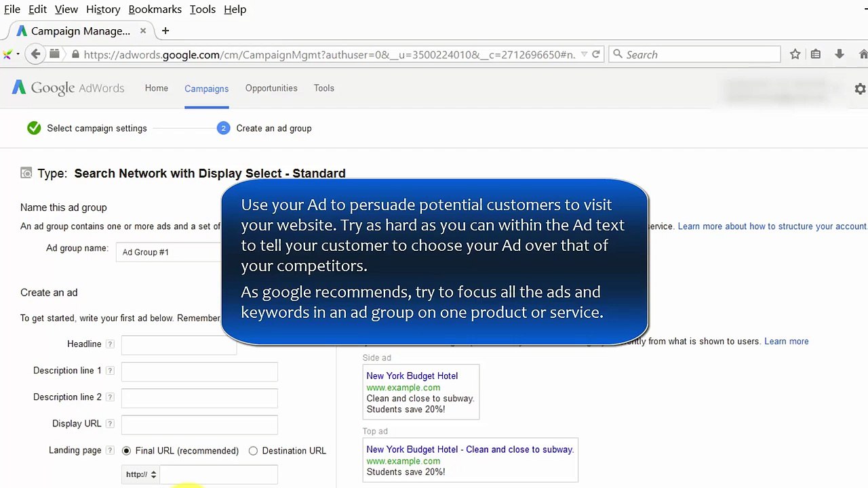The width and height of the screenshot is (868, 488).
Task: Click www.example.com in the Top ad preview
Action: tap(403, 461)
